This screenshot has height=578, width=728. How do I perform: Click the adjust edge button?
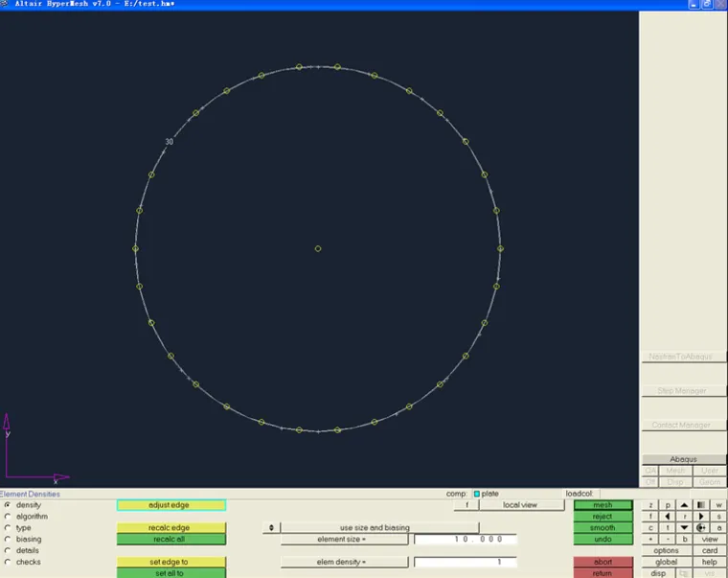pos(171,505)
